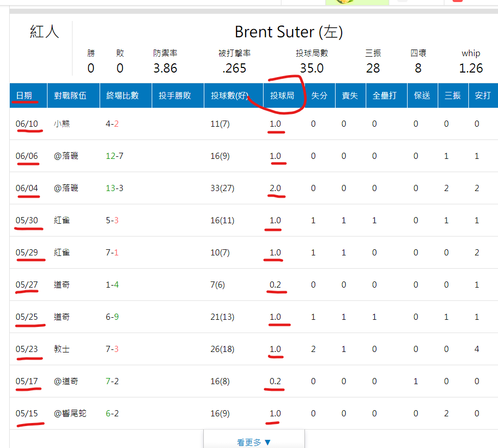The height and width of the screenshot is (448, 498).
Task: Click pitch count 16(8)
Action: [220, 381]
